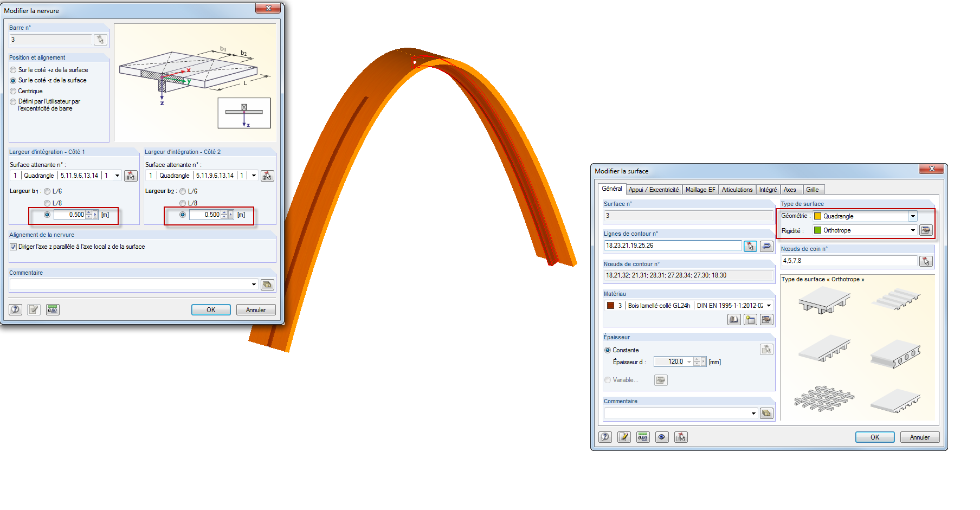Click the edit variable thickness icon
980x510 pixels.
[661, 380]
